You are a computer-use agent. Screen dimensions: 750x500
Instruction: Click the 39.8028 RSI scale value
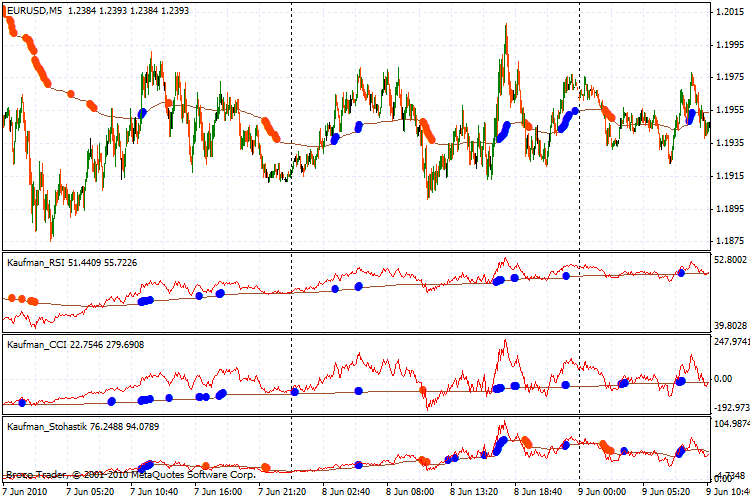729,325
